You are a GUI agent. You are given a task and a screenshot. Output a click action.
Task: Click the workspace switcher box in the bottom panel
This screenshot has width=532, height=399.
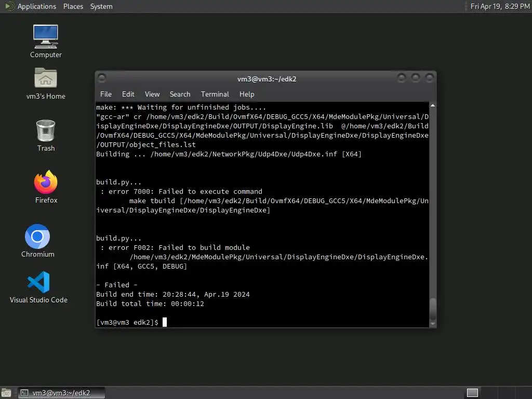pos(472,393)
